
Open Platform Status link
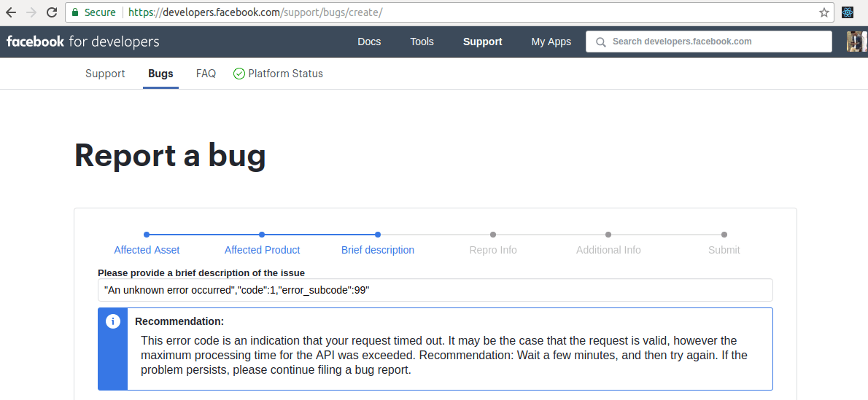click(x=286, y=74)
